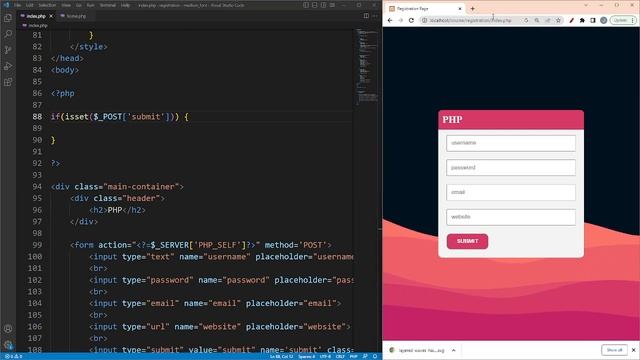Close the Registration Page browser tab
Image resolution: width=640 pixels, height=360 pixels.
[x=460, y=9]
